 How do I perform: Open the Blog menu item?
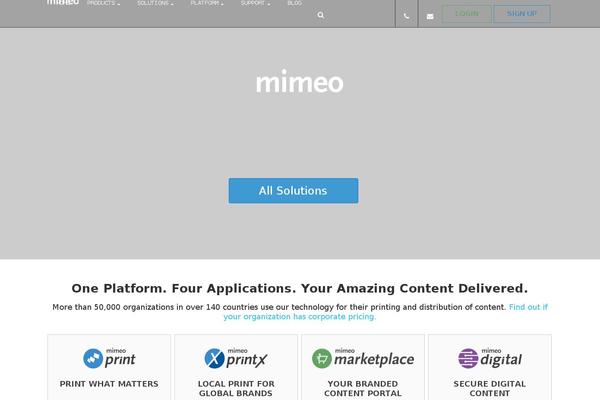tap(295, 3)
